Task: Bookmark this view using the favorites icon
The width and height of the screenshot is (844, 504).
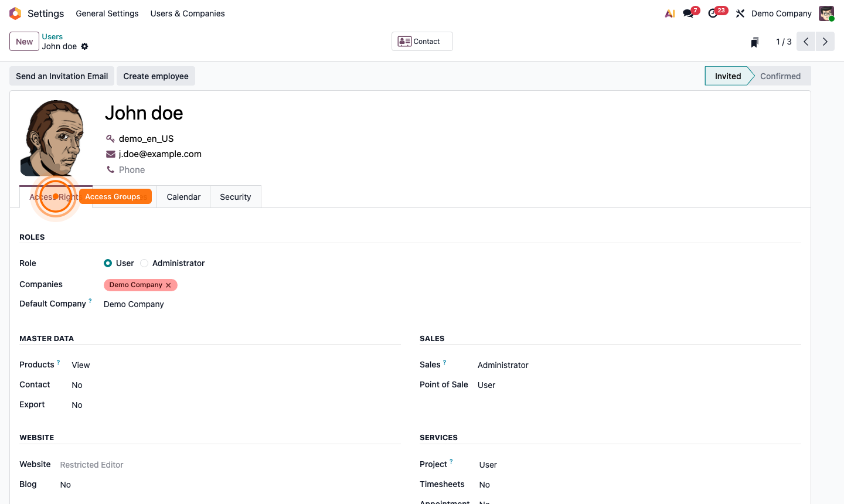Action: point(754,41)
